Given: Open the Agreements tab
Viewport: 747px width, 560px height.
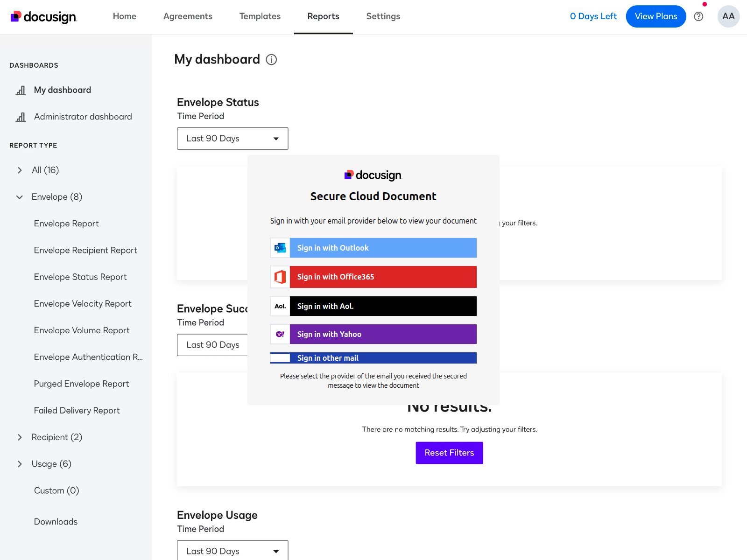Looking at the screenshot, I should (x=188, y=16).
